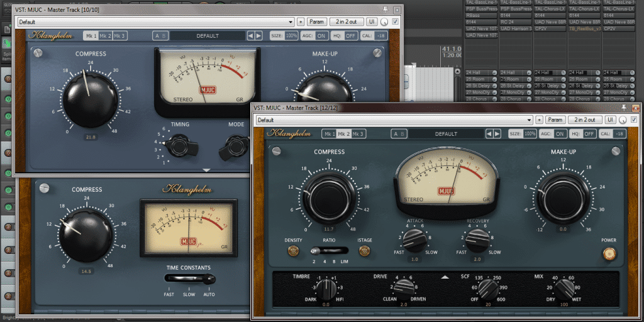644x322 pixels.
Task: Click the MIX knob in the Mk 2 window
Action: [564, 289]
